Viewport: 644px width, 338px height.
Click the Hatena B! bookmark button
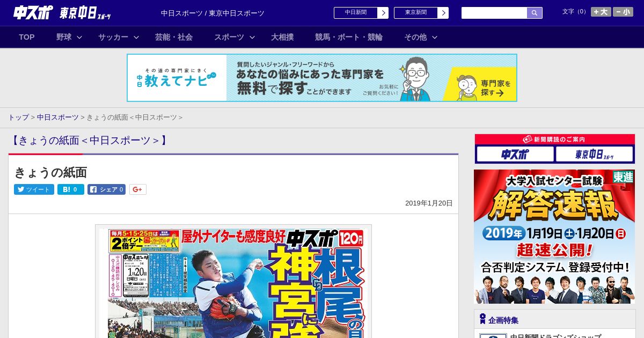(x=71, y=189)
